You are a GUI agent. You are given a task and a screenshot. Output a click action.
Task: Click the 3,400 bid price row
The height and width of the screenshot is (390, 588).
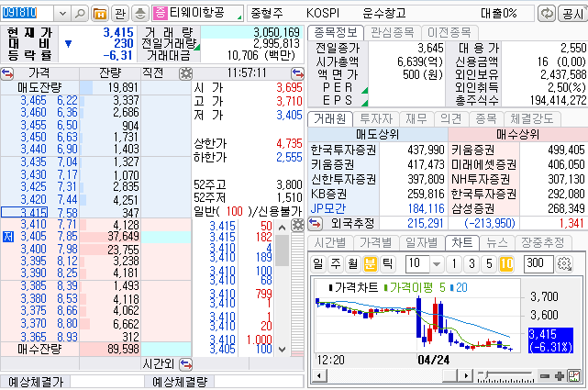point(96,250)
